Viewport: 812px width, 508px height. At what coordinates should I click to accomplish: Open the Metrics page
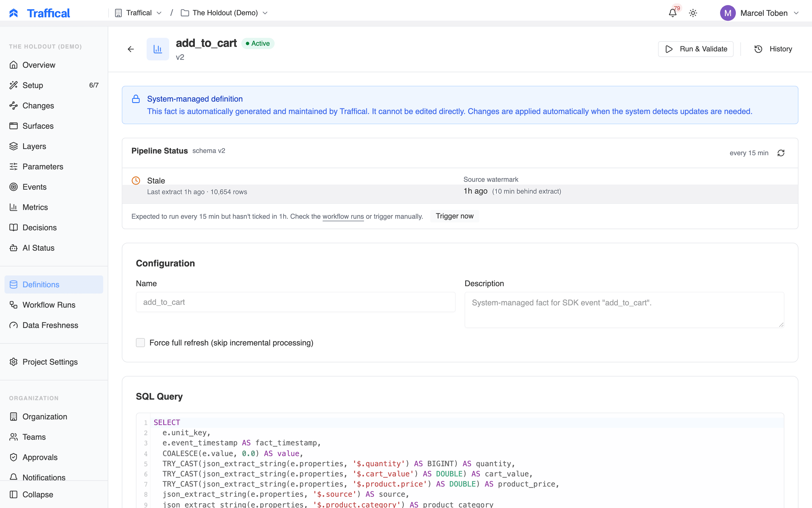pos(54,207)
